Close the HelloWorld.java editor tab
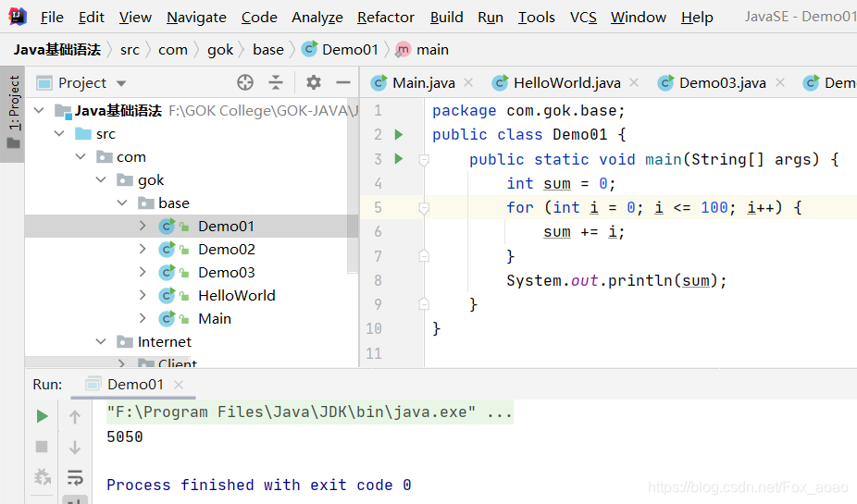The width and height of the screenshot is (857, 504). (x=634, y=82)
